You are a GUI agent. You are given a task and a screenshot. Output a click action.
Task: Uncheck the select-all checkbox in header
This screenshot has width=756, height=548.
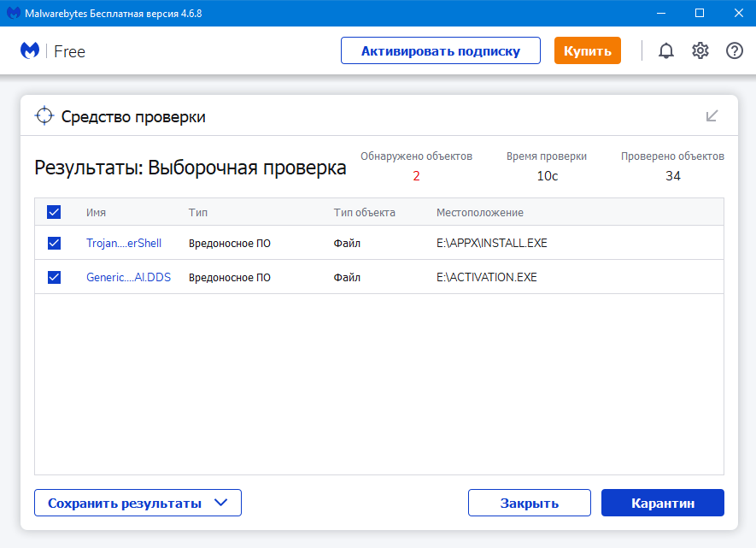coord(54,211)
